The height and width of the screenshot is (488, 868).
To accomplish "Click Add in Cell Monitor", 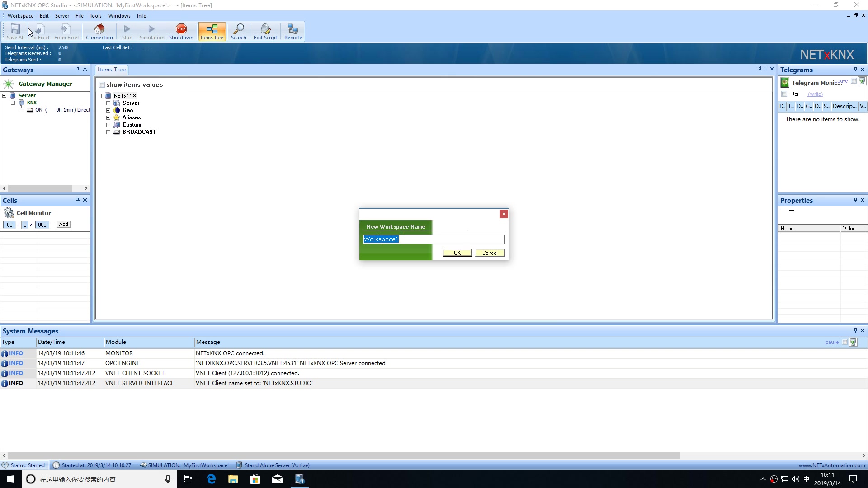I will 64,224.
